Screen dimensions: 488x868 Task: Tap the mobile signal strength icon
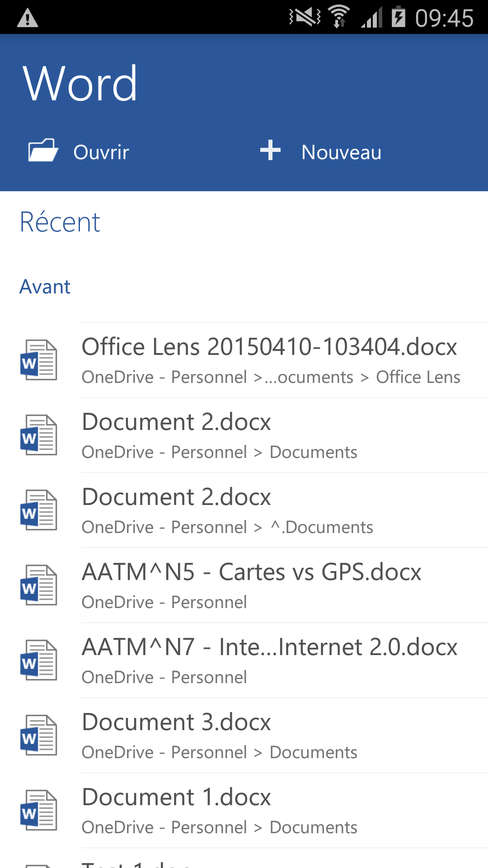tap(371, 17)
